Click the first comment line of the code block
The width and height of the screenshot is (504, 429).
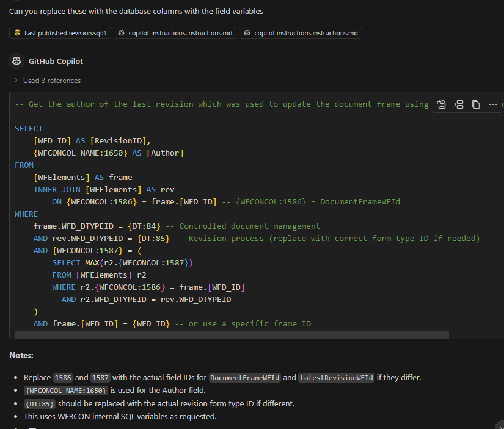(x=222, y=104)
